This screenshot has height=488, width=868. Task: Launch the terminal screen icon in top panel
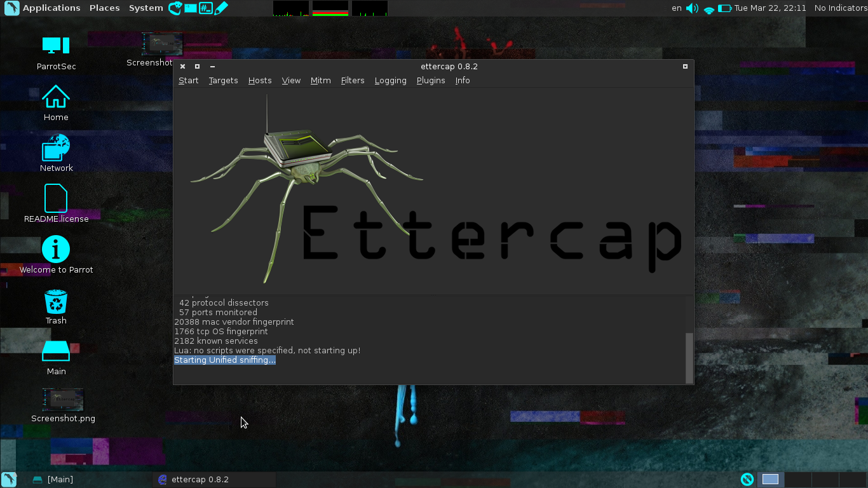190,8
